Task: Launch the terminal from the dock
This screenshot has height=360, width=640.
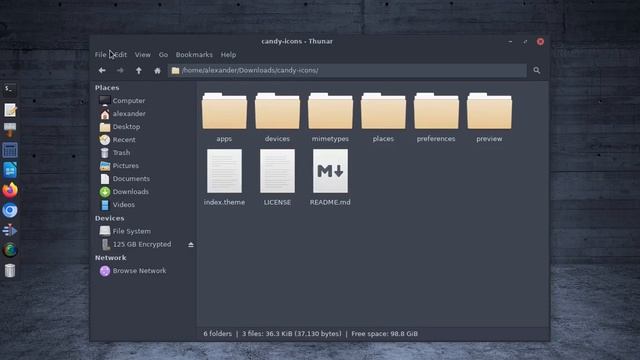Action: click(x=10, y=89)
